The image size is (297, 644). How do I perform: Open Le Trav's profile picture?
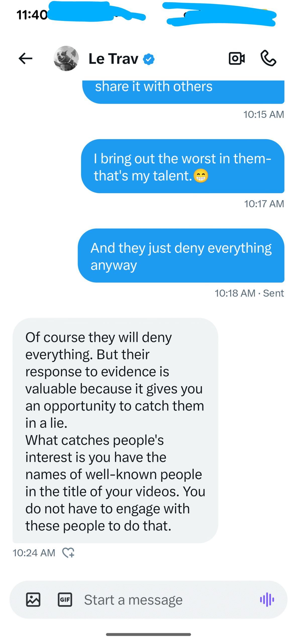pyautogui.click(x=66, y=59)
